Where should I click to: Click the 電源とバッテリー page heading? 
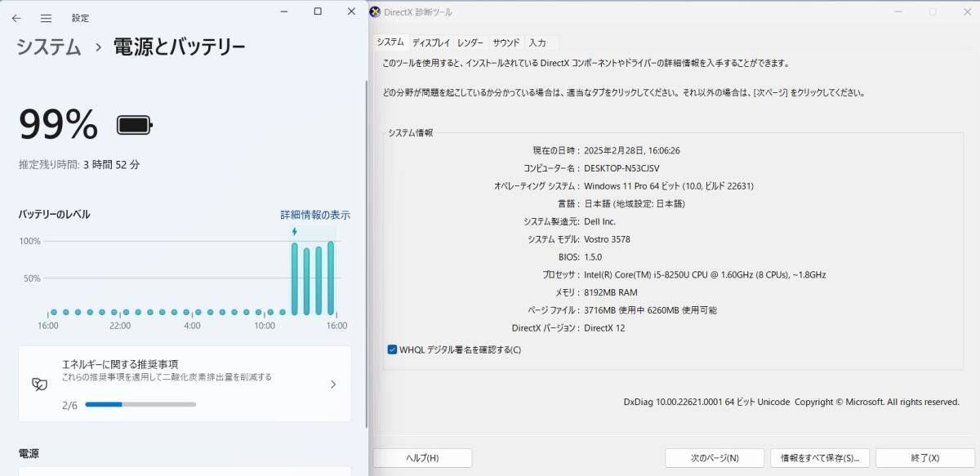(179, 47)
